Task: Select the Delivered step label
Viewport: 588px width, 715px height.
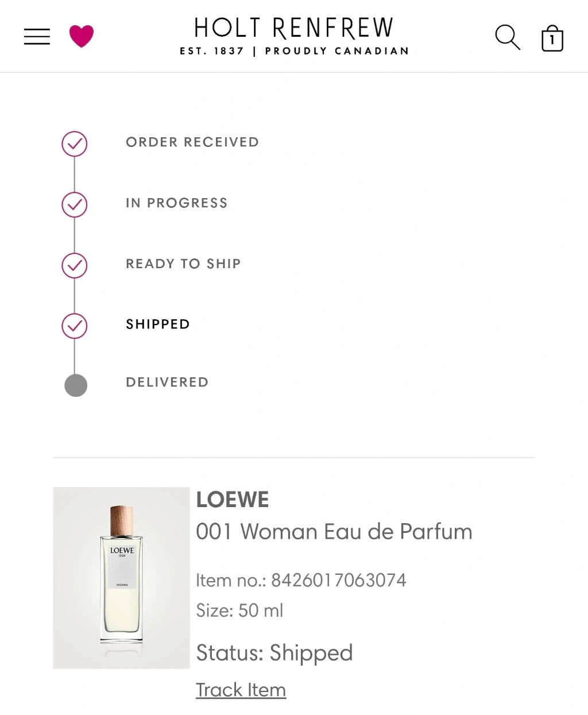Action: pos(167,382)
